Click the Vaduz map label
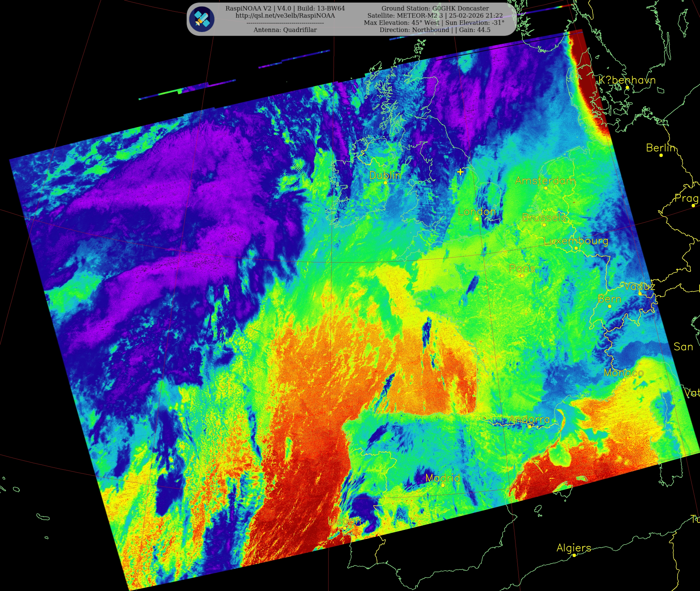 click(x=639, y=286)
